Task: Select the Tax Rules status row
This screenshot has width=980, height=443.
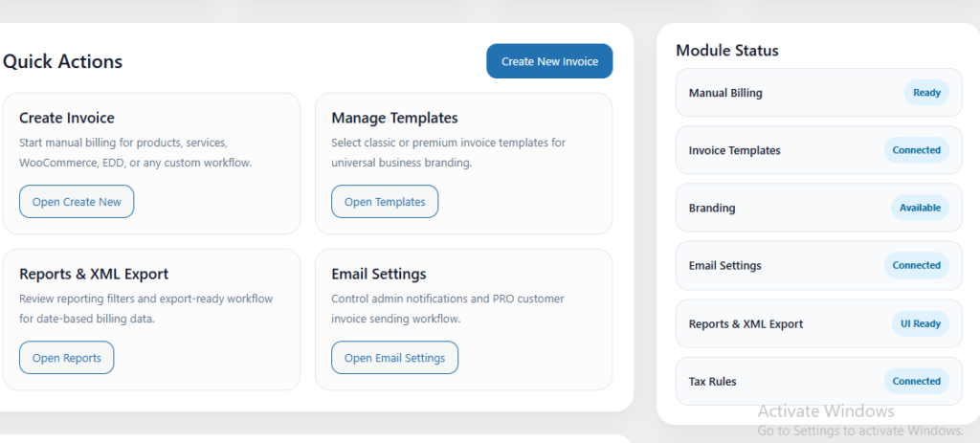Action: 819,381
